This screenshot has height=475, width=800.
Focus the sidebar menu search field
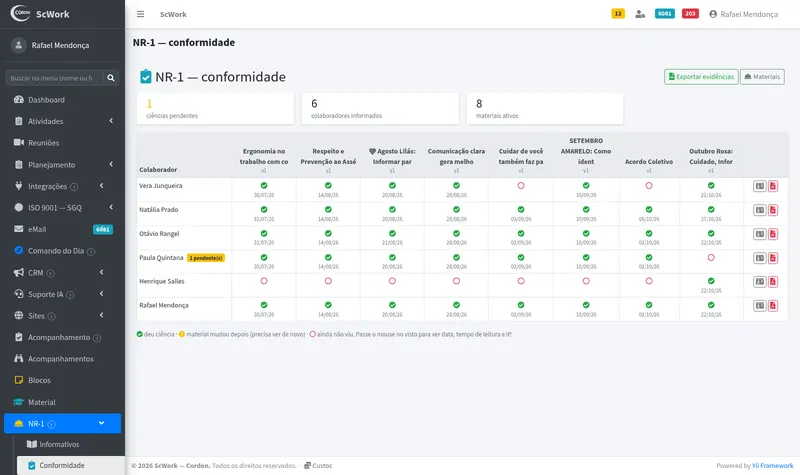(54, 78)
